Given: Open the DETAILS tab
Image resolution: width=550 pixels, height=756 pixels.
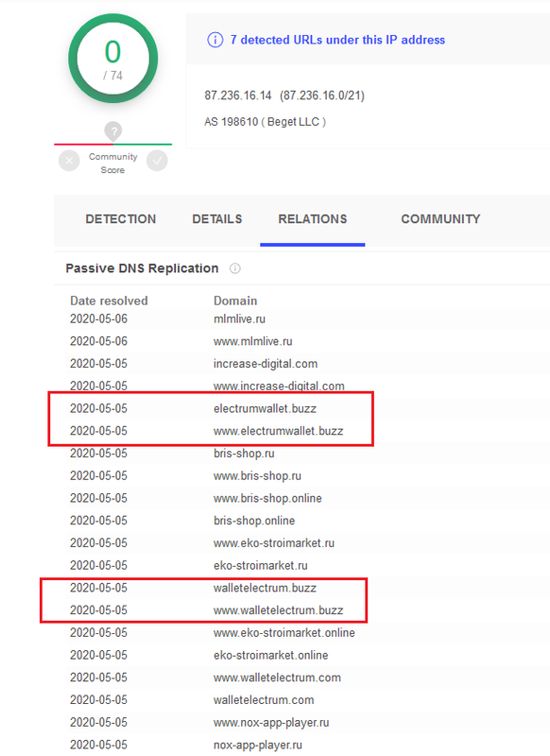Looking at the screenshot, I should click(217, 219).
